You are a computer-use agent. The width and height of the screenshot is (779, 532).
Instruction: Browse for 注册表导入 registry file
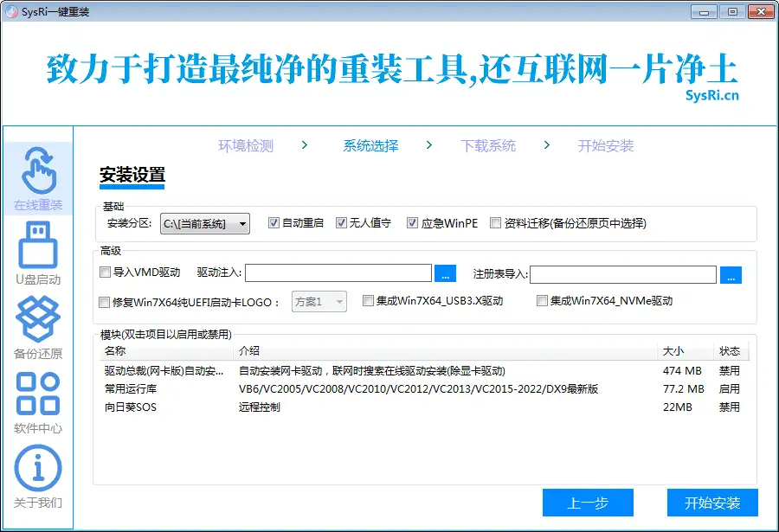[731, 275]
